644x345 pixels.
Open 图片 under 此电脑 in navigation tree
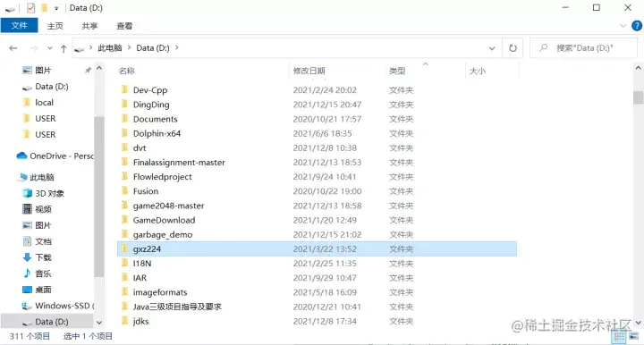[x=43, y=225]
